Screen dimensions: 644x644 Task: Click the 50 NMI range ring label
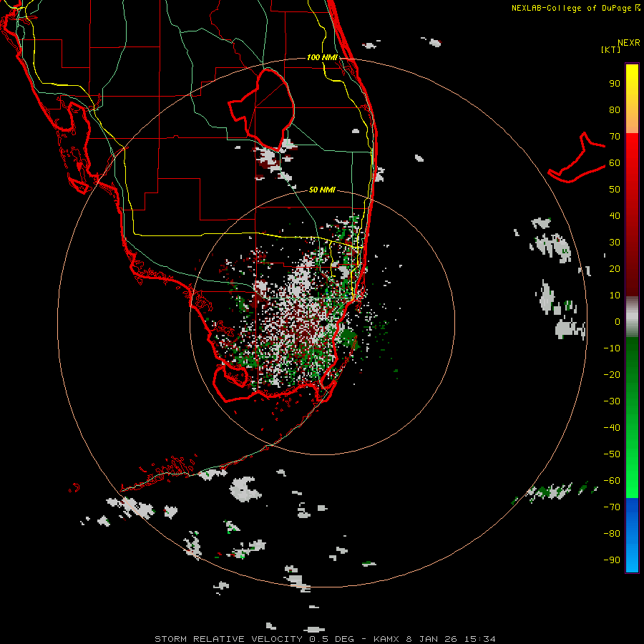coord(322,190)
